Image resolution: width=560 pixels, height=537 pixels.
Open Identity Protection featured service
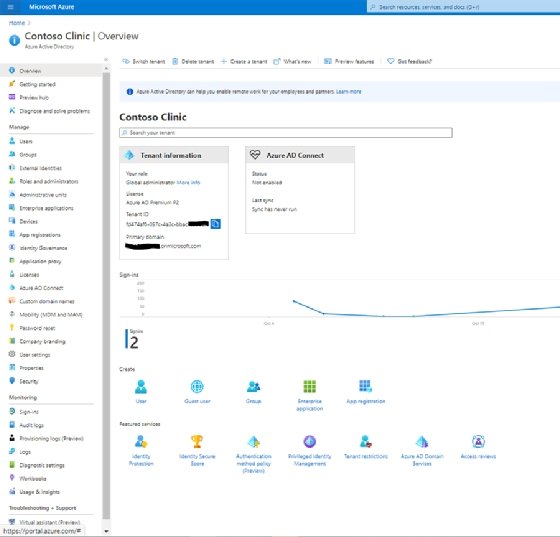click(141, 451)
